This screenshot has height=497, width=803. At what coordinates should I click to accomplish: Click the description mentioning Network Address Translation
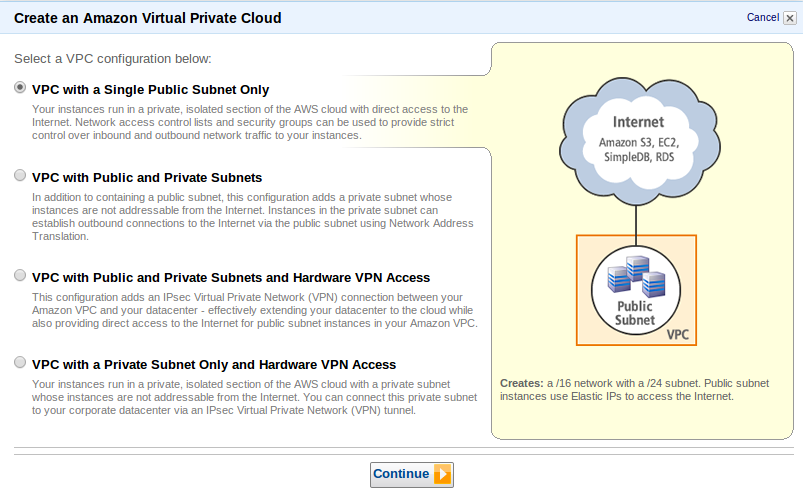pyautogui.click(x=252, y=217)
